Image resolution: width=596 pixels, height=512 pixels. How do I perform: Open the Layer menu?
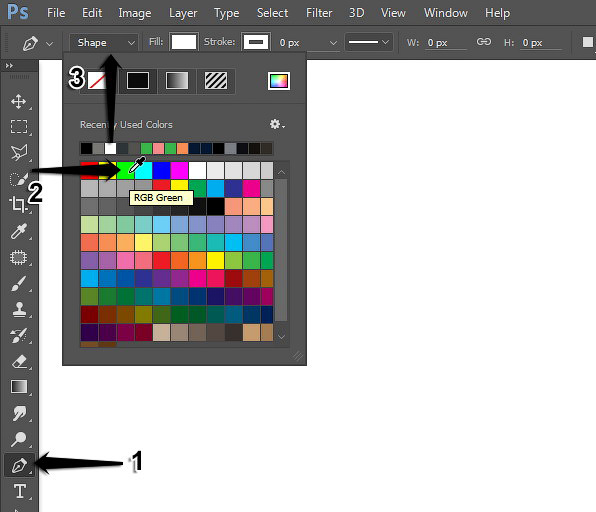(183, 13)
